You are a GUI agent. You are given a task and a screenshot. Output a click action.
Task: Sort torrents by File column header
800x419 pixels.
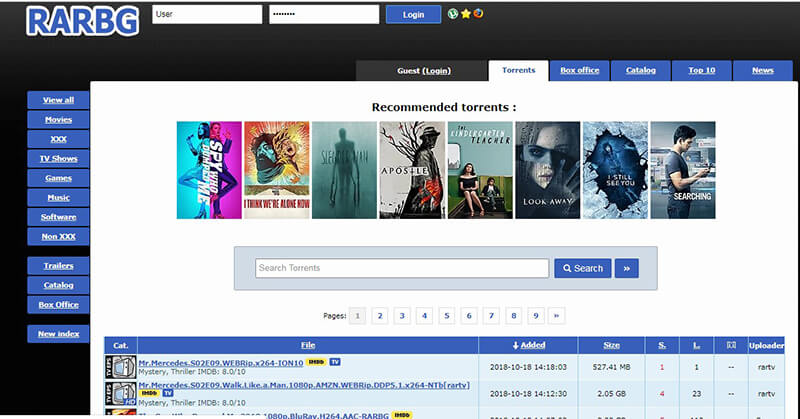coord(308,346)
